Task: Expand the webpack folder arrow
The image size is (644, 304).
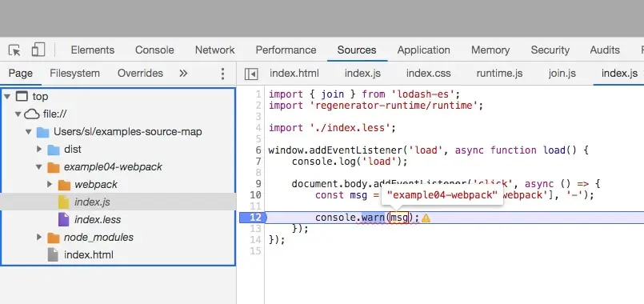Action: (x=50, y=185)
